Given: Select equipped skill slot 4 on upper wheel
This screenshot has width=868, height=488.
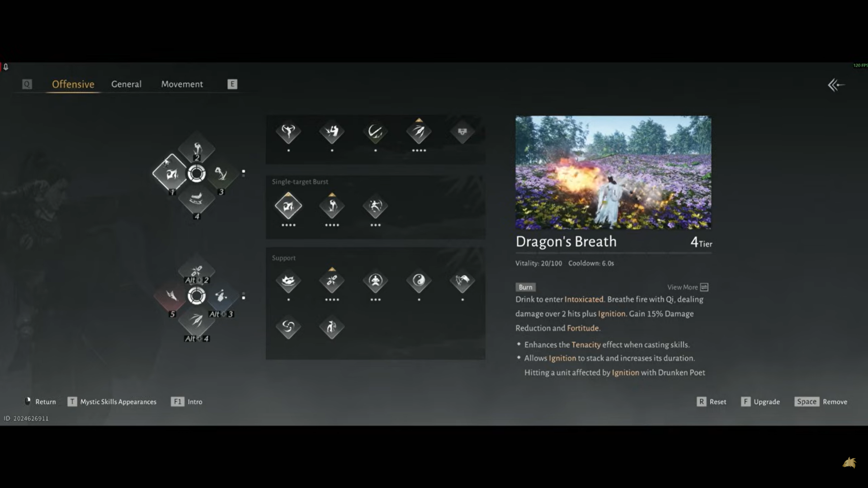Looking at the screenshot, I should pyautogui.click(x=197, y=199).
